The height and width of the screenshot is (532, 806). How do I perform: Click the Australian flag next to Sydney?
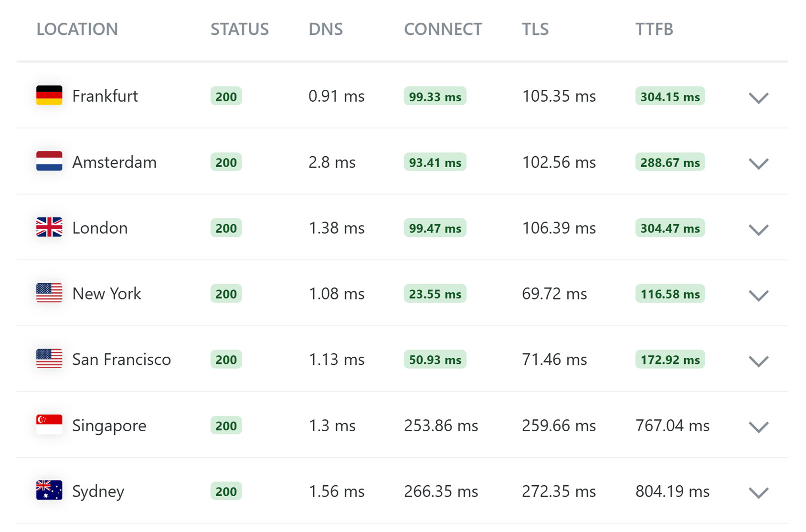point(49,490)
